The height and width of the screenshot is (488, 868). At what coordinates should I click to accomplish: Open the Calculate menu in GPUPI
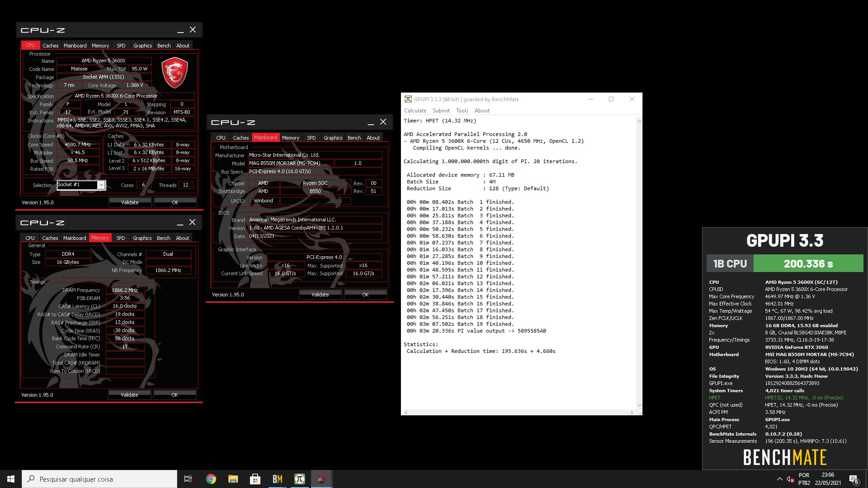[415, 111]
